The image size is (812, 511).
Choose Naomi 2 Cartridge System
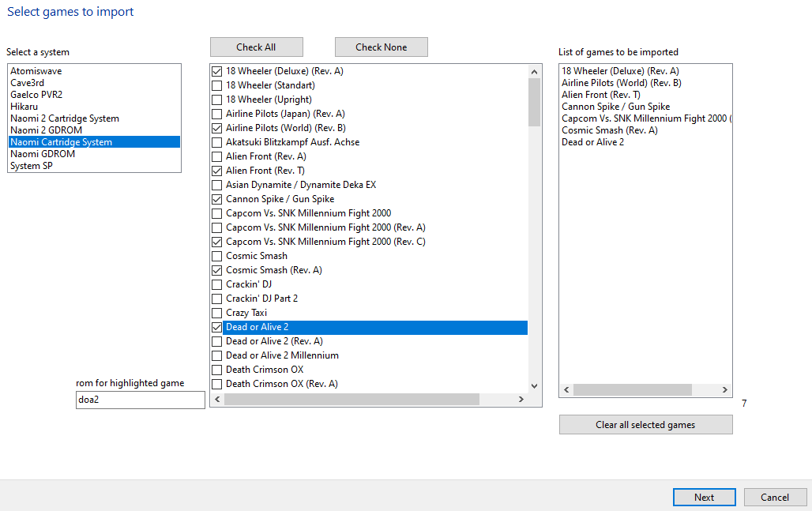94,118
